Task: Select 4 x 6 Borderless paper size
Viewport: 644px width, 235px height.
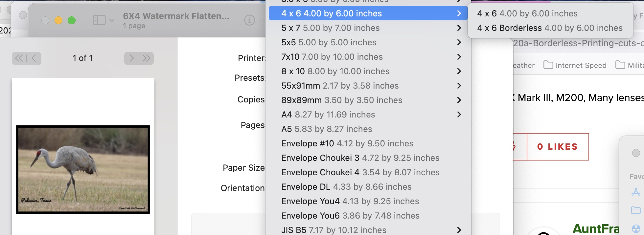Action: [x=550, y=28]
